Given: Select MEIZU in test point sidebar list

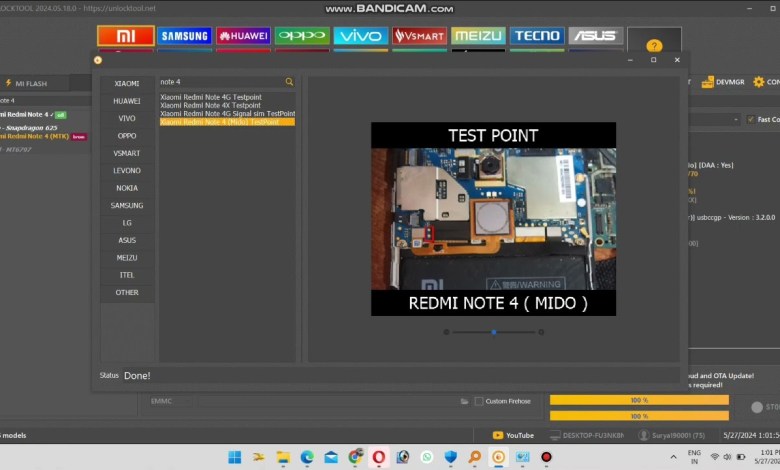Looking at the screenshot, I should pos(127,258).
